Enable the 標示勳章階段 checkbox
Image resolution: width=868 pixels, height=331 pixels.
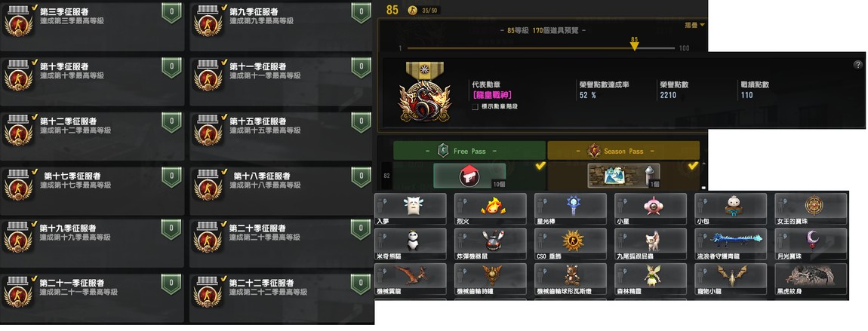[x=475, y=106]
